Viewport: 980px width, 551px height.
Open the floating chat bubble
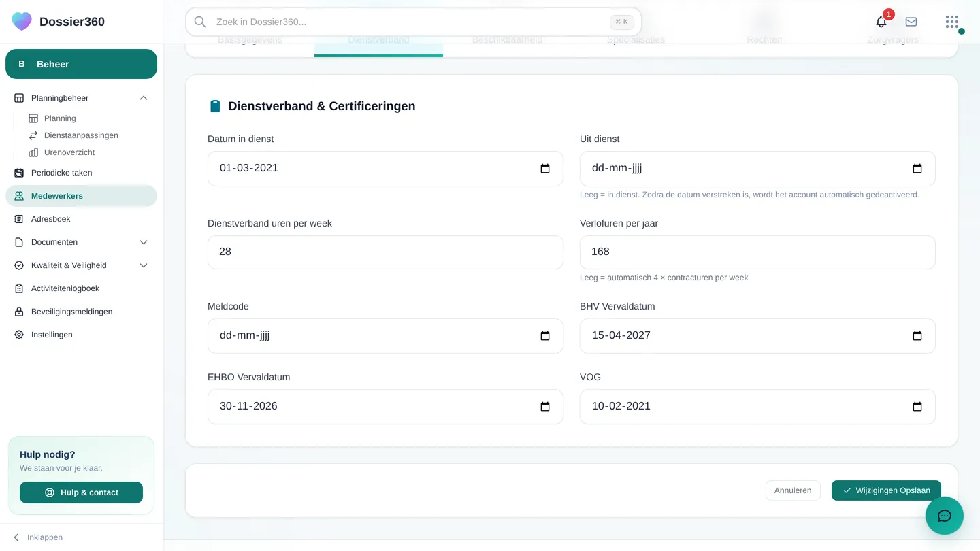coord(945,516)
